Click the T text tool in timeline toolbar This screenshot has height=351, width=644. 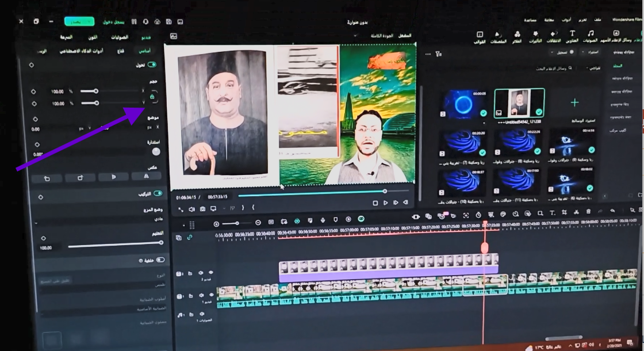click(552, 213)
